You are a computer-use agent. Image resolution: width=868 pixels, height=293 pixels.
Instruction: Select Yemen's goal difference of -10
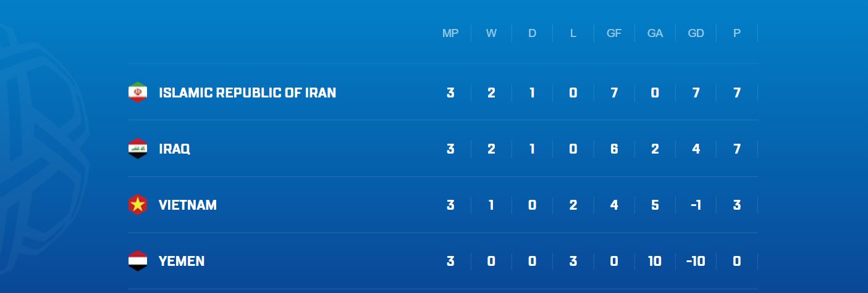click(696, 261)
